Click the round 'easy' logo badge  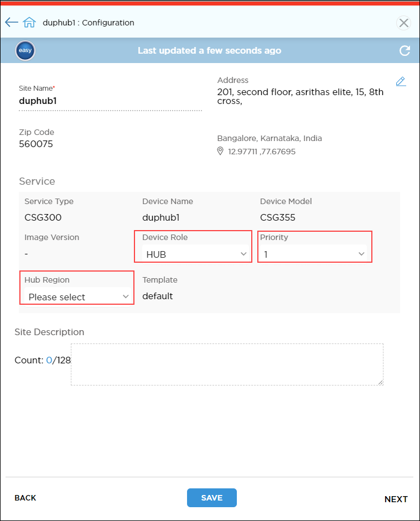(x=25, y=51)
